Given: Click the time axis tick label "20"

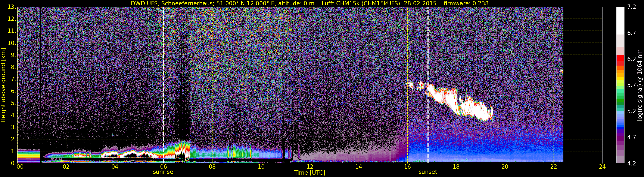Looking at the screenshot, I should 505,167.
